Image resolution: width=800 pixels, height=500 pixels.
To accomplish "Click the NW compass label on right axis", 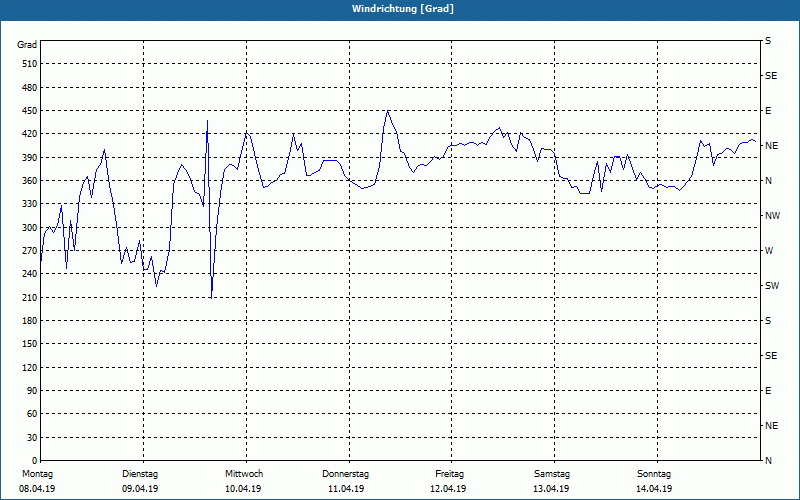I will tap(772, 216).
